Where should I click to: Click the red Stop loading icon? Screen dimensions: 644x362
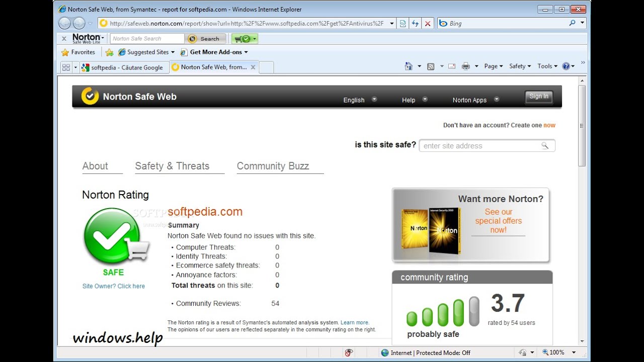(x=428, y=23)
